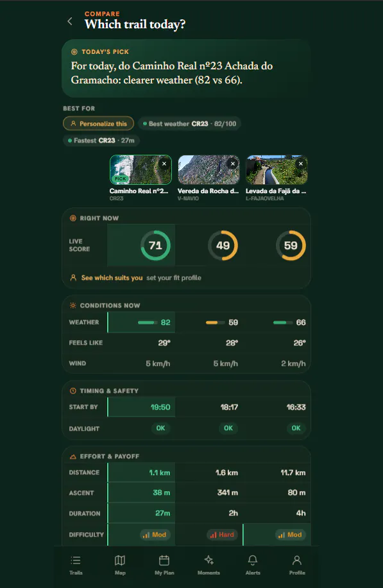Click the Timing & Safety clock icon
This screenshot has height=588, width=383.
click(73, 391)
